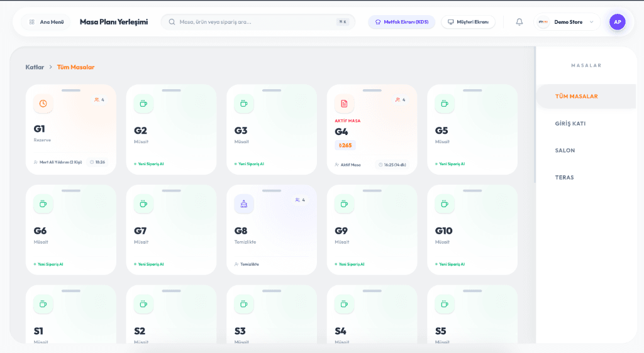Click the G4 time 16:25 badge
Image resolution: width=644 pixels, height=353 pixels.
pyautogui.click(x=392, y=165)
